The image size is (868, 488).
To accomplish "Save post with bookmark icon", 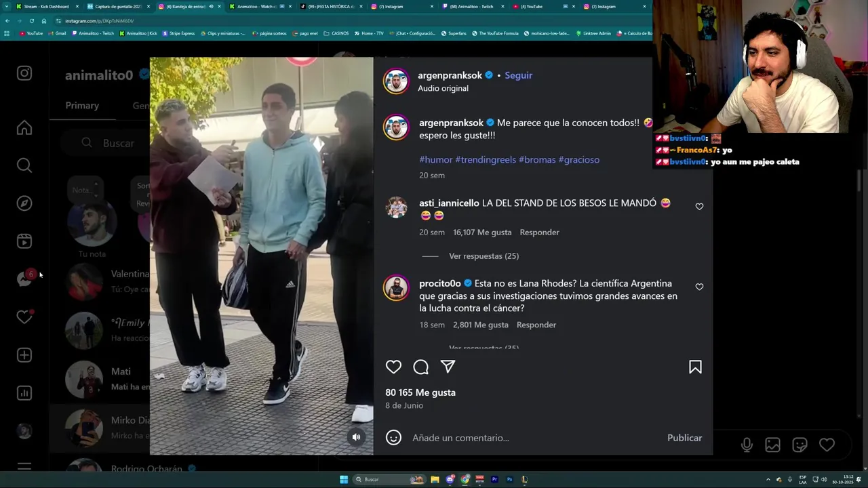I will pyautogui.click(x=695, y=367).
